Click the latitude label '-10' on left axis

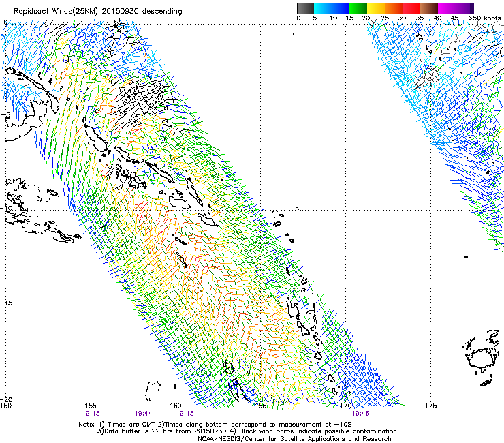[x=6, y=208]
